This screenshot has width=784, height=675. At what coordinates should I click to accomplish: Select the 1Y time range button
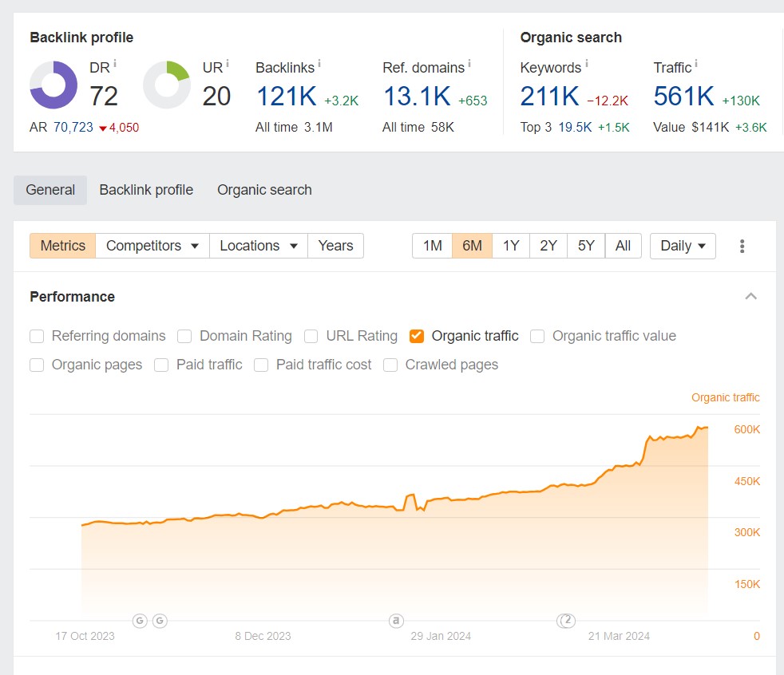(510, 246)
